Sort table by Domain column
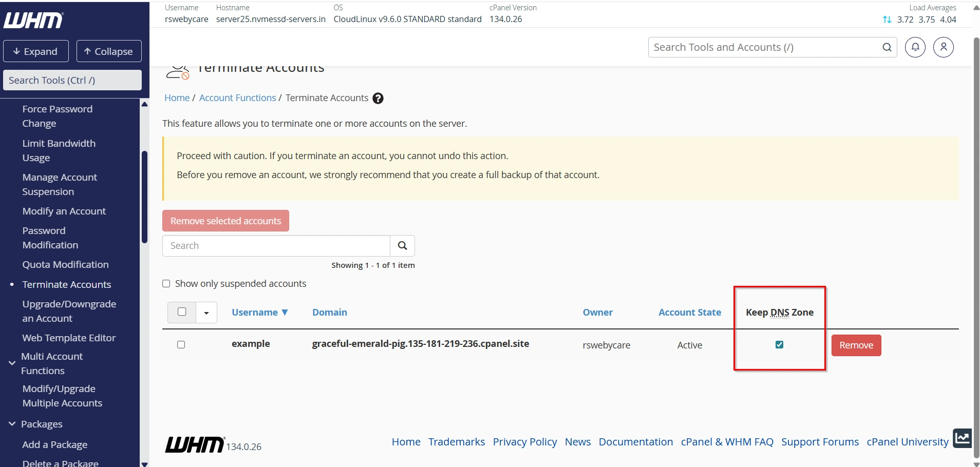980x467 pixels. 330,312
